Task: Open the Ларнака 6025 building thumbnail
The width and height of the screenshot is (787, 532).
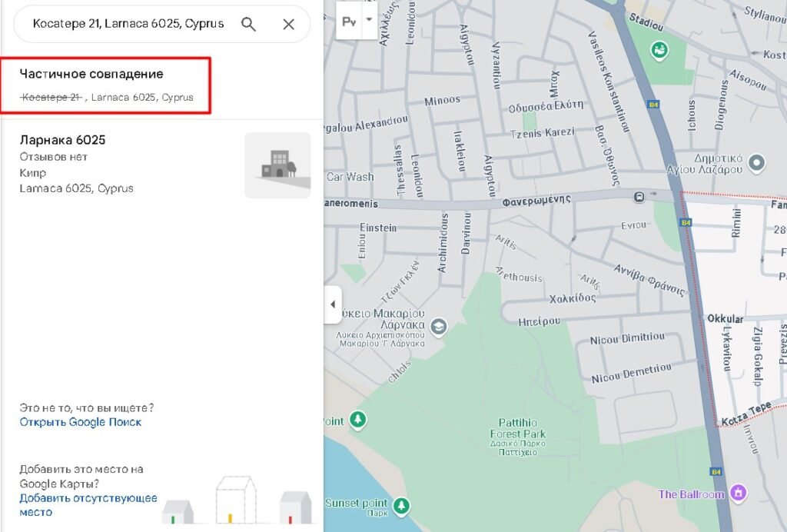Action: point(277,165)
